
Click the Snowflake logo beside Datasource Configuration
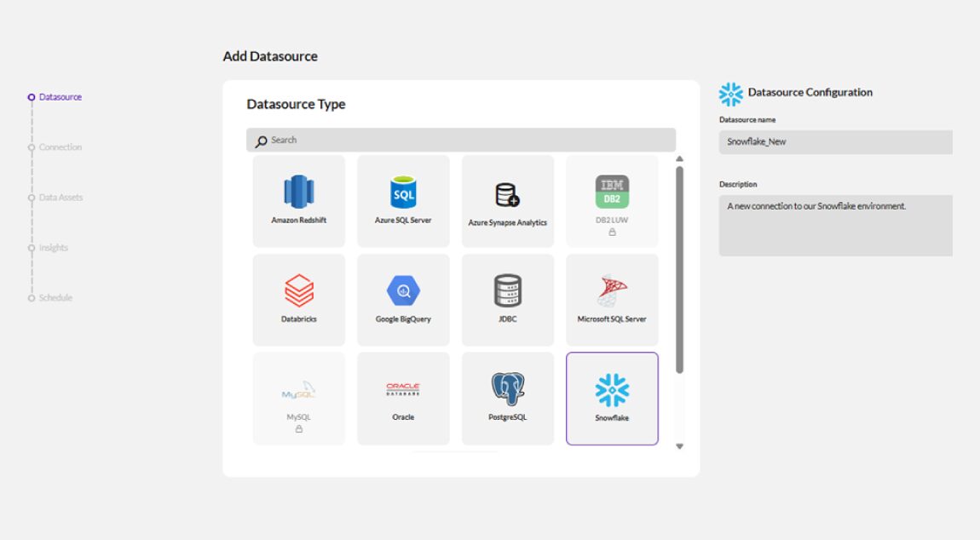(730, 94)
